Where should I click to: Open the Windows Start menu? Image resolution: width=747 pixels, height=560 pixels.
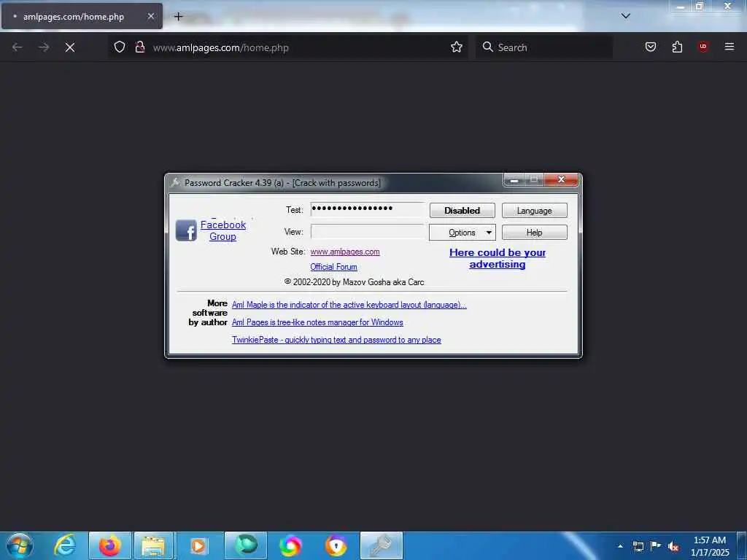(x=20, y=545)
